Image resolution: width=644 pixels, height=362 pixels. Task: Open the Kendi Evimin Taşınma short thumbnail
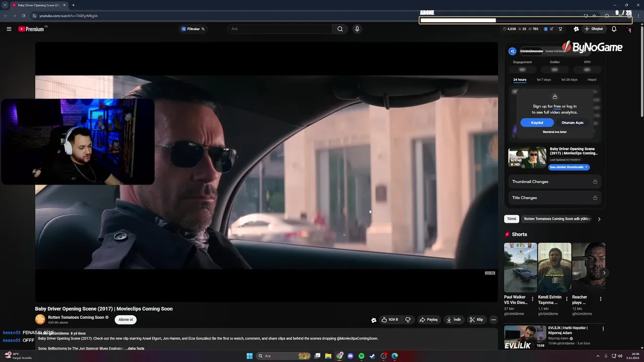tap(554, 267)
